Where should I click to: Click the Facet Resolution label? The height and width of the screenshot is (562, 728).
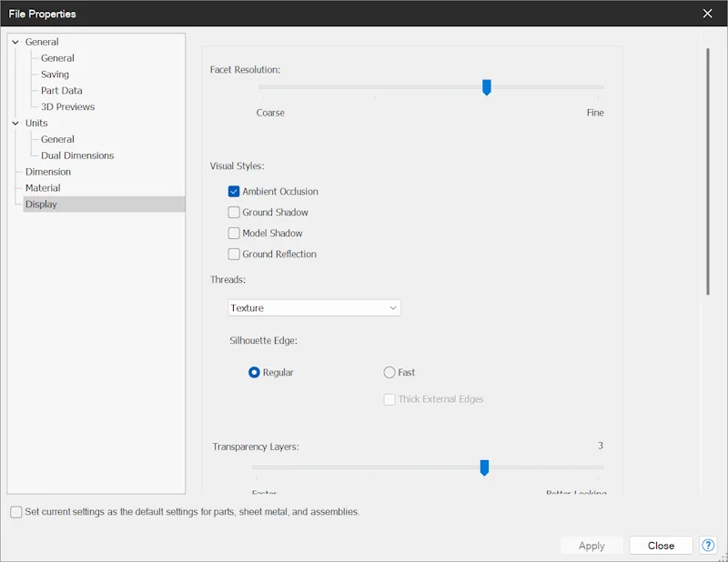click(x=245, y=70)
